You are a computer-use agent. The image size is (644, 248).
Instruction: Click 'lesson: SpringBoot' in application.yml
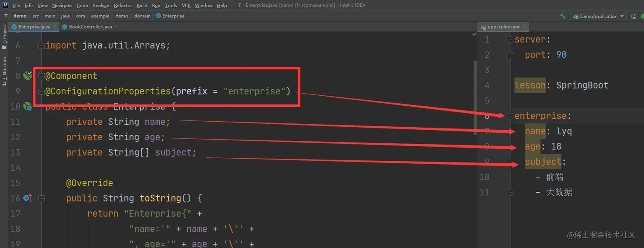click(x=561, y=86)
